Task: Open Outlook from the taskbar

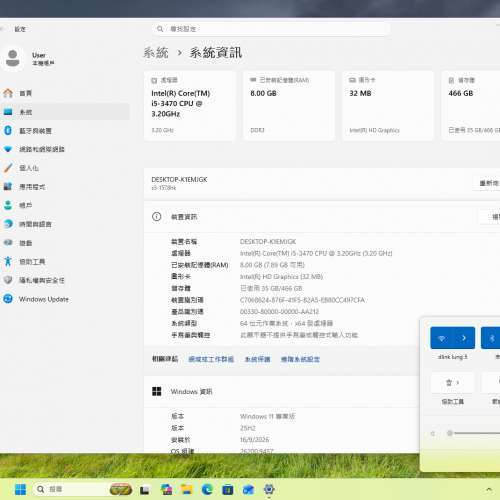Action: click(x=248, y=489)
